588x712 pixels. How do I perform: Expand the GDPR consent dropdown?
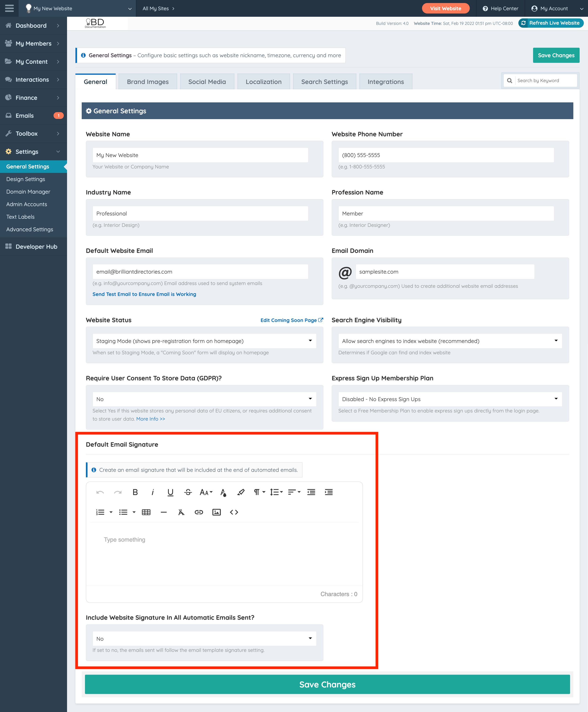coord(204,399)
